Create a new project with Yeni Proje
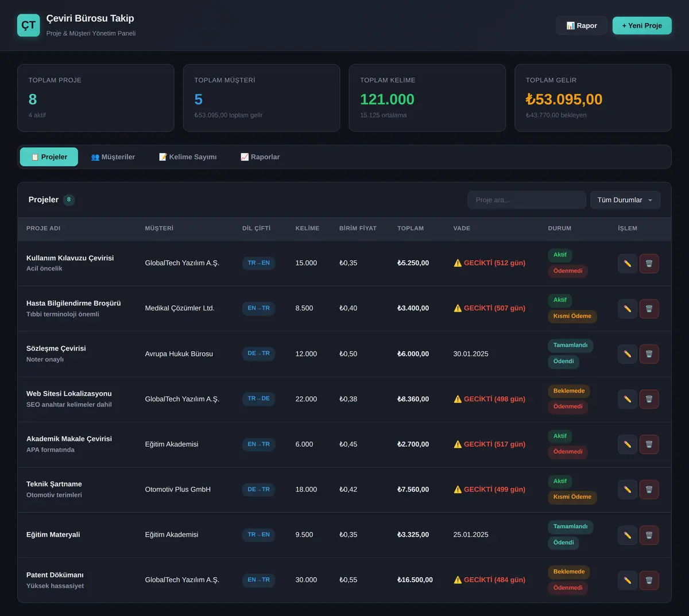 (x=642, y=25)
